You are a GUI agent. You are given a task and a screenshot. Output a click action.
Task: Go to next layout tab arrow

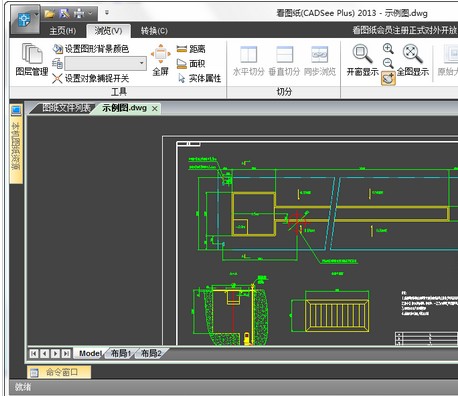56,353
